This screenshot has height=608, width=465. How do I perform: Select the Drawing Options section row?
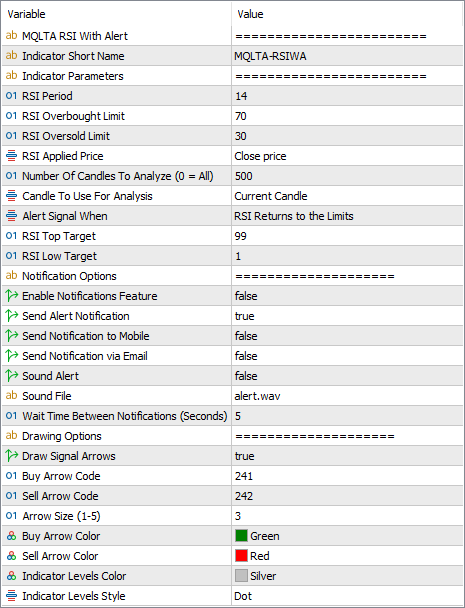[232, 436]
